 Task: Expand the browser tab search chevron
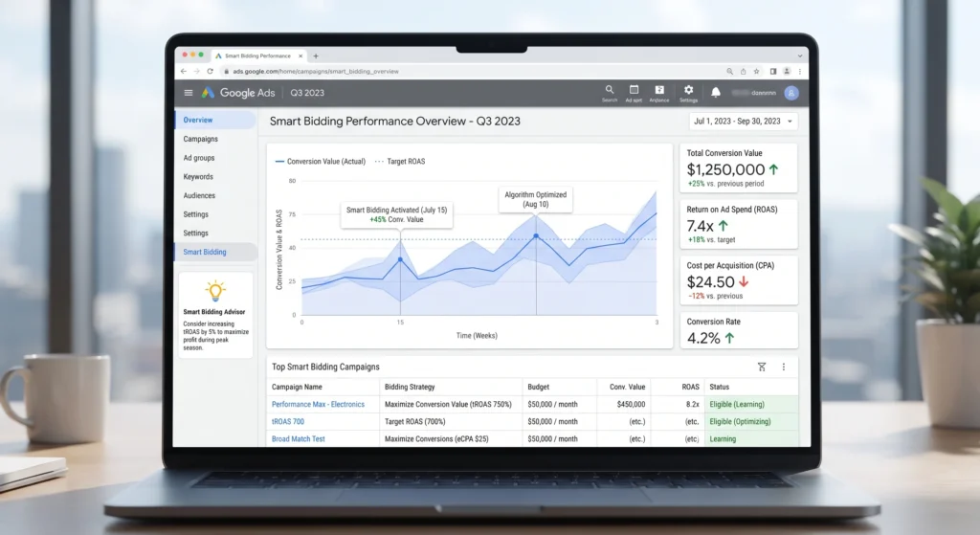799,56
